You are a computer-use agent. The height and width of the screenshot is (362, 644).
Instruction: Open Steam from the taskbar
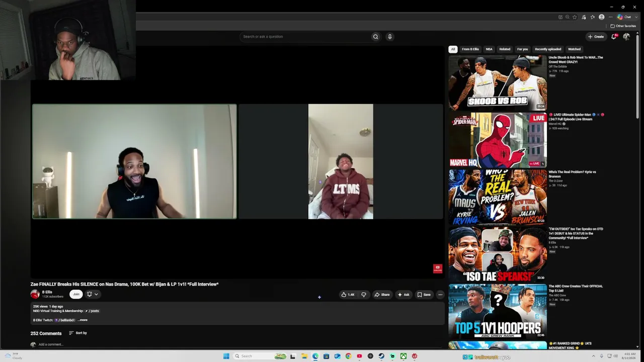pyautogui.click(x=381, y=356)
